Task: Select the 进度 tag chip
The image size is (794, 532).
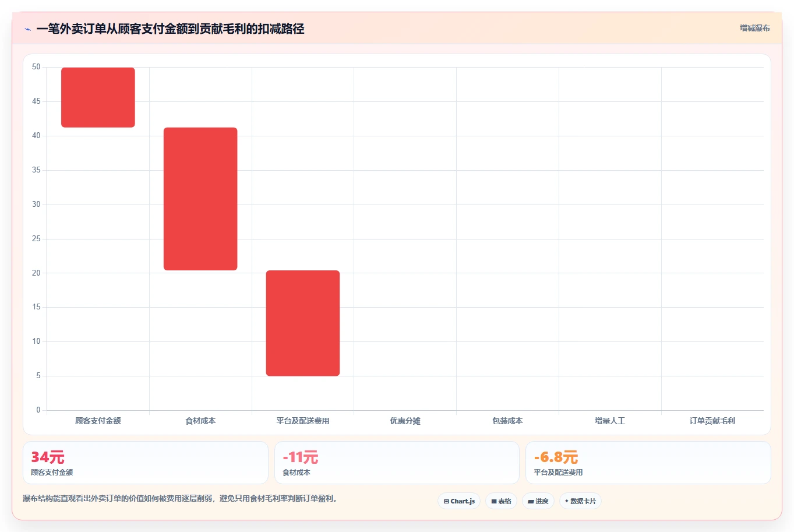Action: click(x=538, y=501)
